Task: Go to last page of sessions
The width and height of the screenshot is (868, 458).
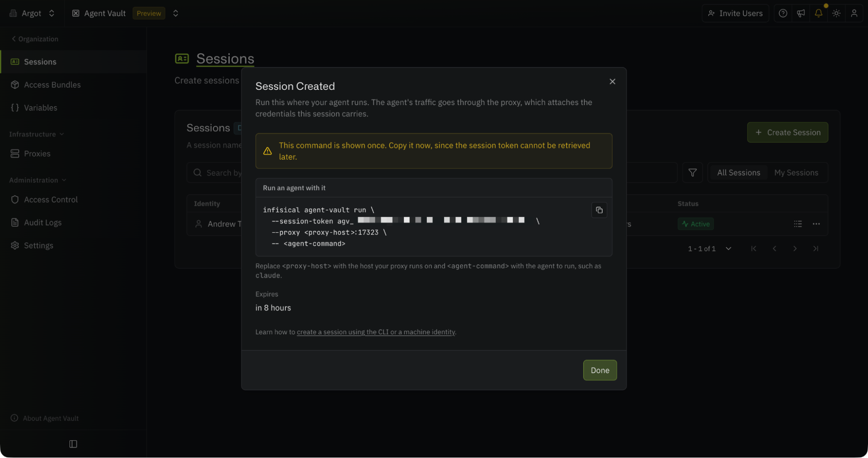Action: click(815, 249)
